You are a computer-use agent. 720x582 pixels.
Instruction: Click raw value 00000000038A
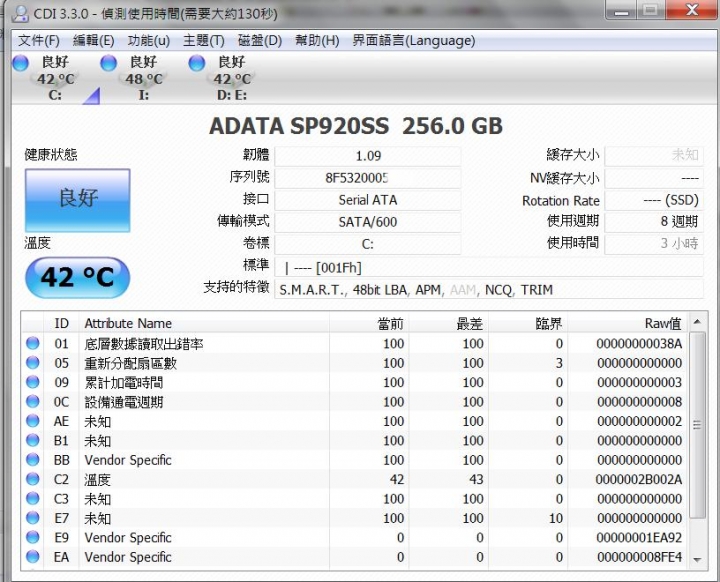click(639, 344)
